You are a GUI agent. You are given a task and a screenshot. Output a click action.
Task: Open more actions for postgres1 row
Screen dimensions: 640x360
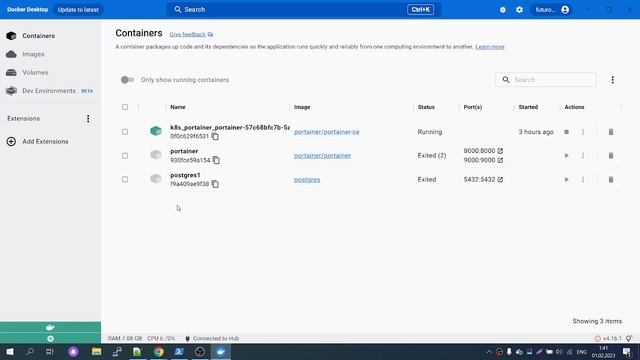583,180
